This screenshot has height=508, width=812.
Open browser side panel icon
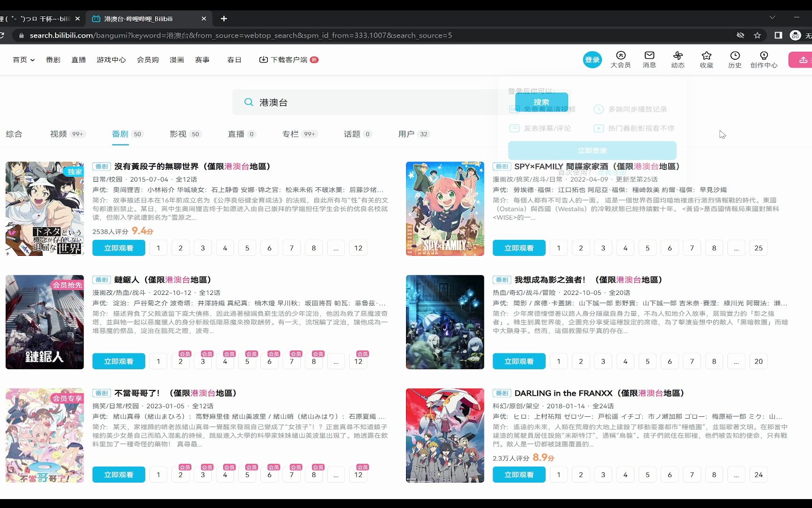(x=778, y=35)
